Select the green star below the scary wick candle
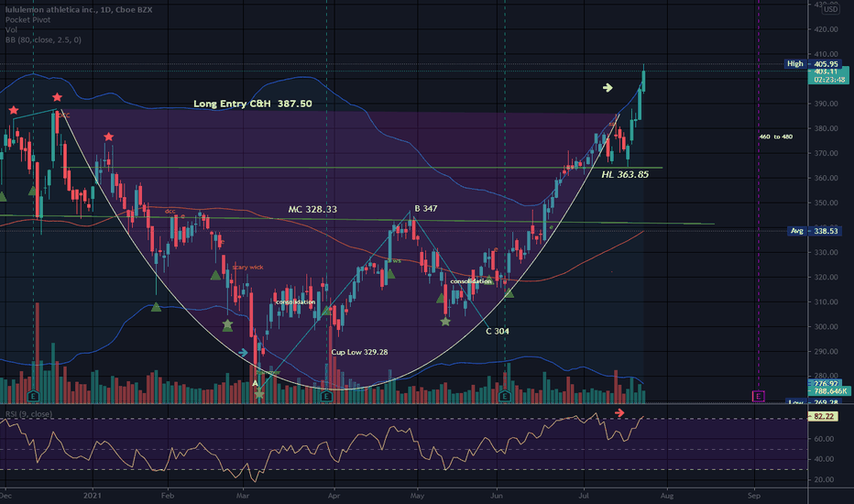 [x=227, y=326]
